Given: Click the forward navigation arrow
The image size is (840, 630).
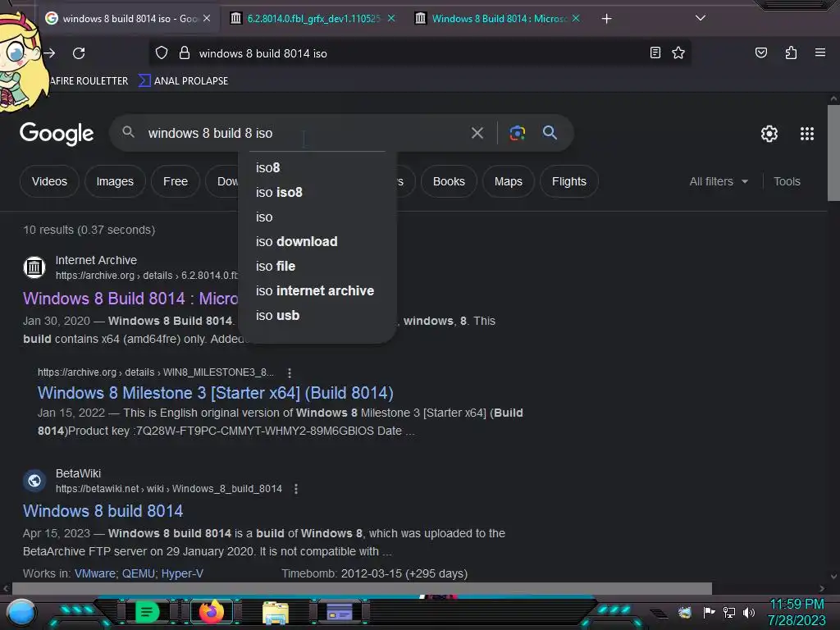Looking at the screenshot, I should [49, 53].
